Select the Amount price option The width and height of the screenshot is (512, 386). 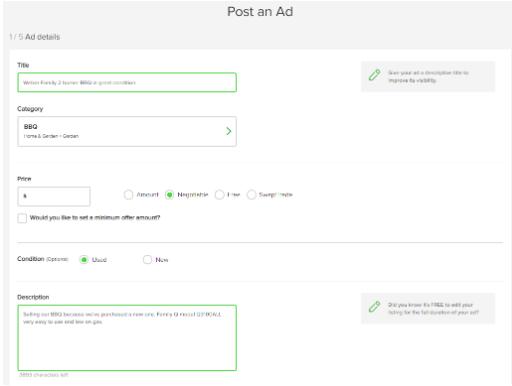128,195
